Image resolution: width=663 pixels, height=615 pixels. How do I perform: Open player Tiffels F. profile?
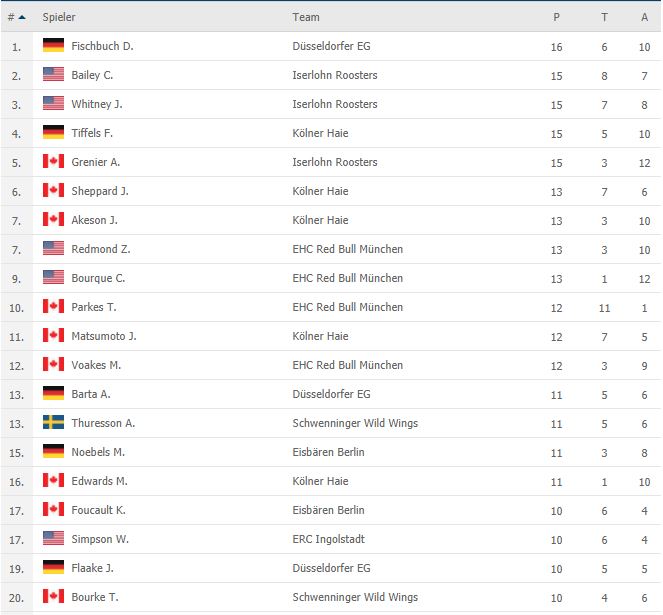[92, 133]
